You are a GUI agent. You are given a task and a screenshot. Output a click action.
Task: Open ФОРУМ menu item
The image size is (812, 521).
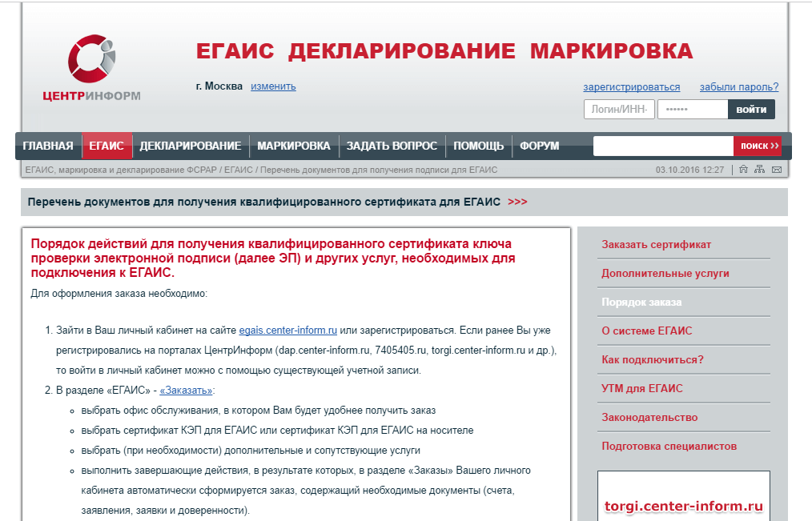(x=540, y=146)
